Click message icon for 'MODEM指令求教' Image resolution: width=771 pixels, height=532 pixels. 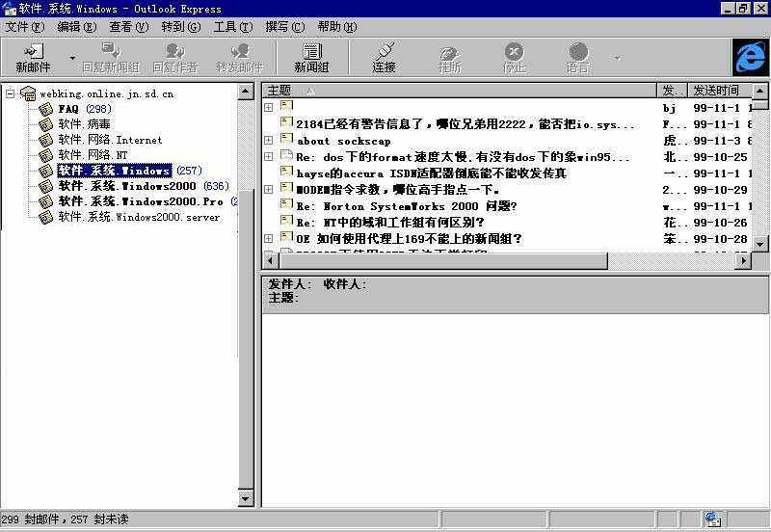point(286,187)
